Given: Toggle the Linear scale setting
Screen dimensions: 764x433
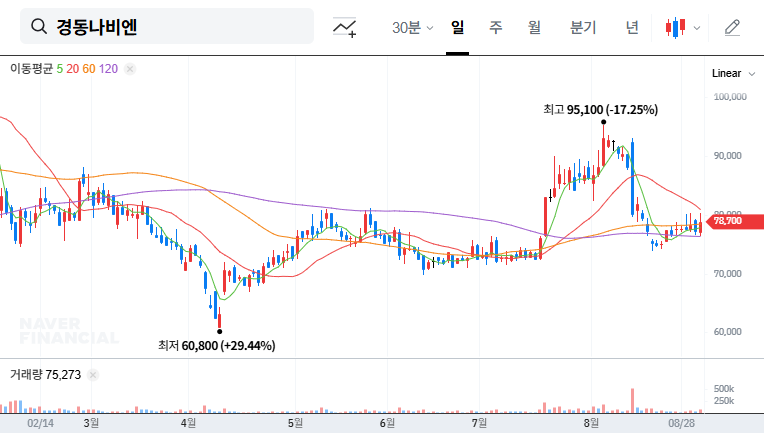Looking at the screenshot, I should (x=726, y=73).
